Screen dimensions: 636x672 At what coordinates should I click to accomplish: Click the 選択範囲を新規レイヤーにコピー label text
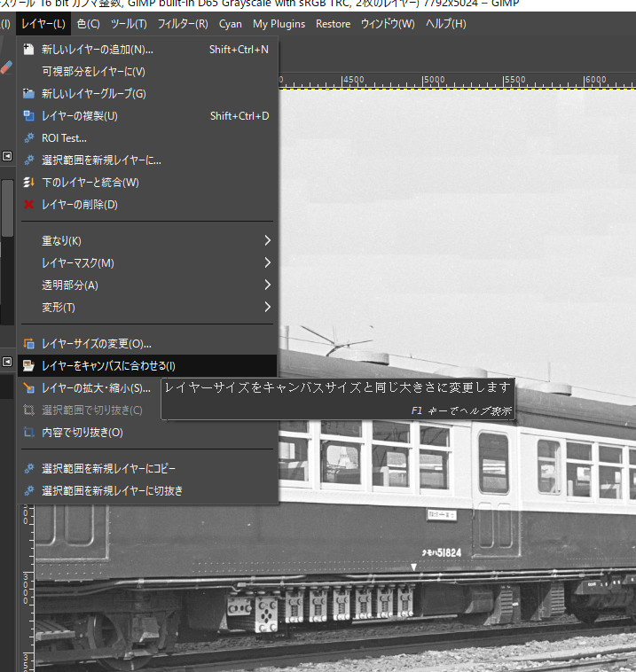[108, 468]
